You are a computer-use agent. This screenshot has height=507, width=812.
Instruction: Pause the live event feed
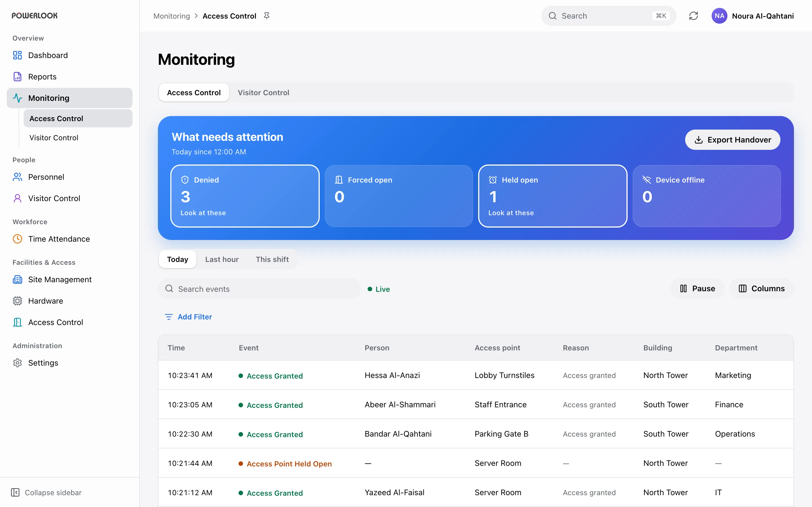697,288
